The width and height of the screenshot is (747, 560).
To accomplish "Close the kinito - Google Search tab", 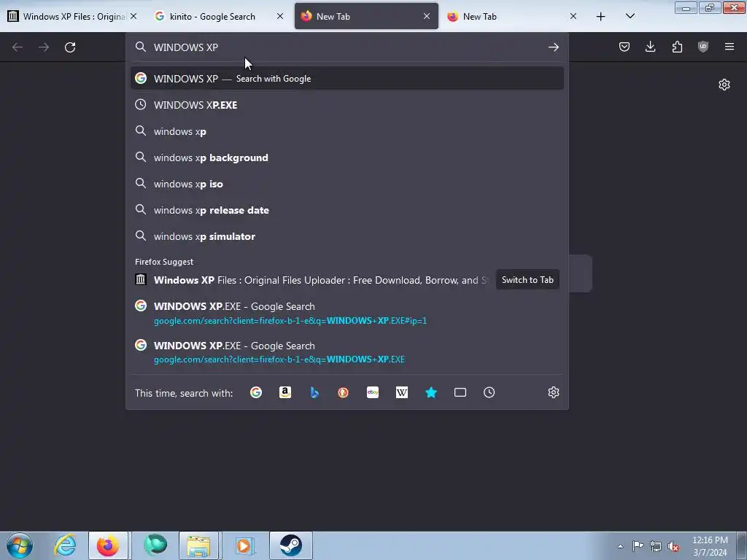I will (x=280, y=17).
